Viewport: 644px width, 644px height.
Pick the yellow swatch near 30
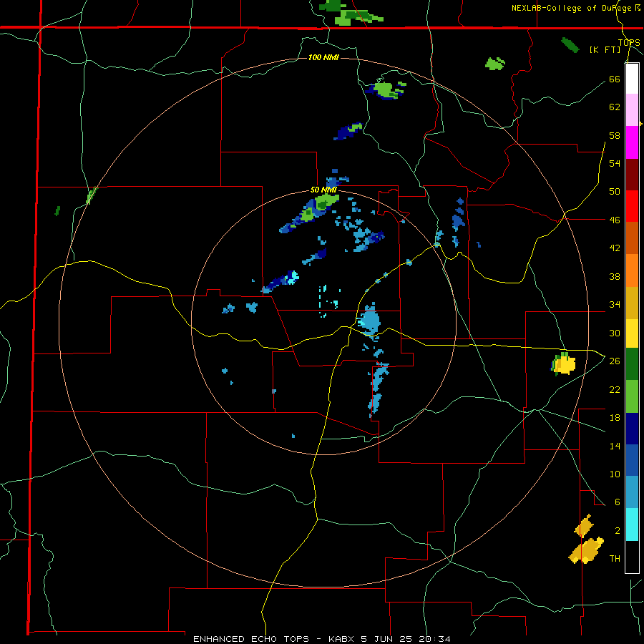point(632,333)
